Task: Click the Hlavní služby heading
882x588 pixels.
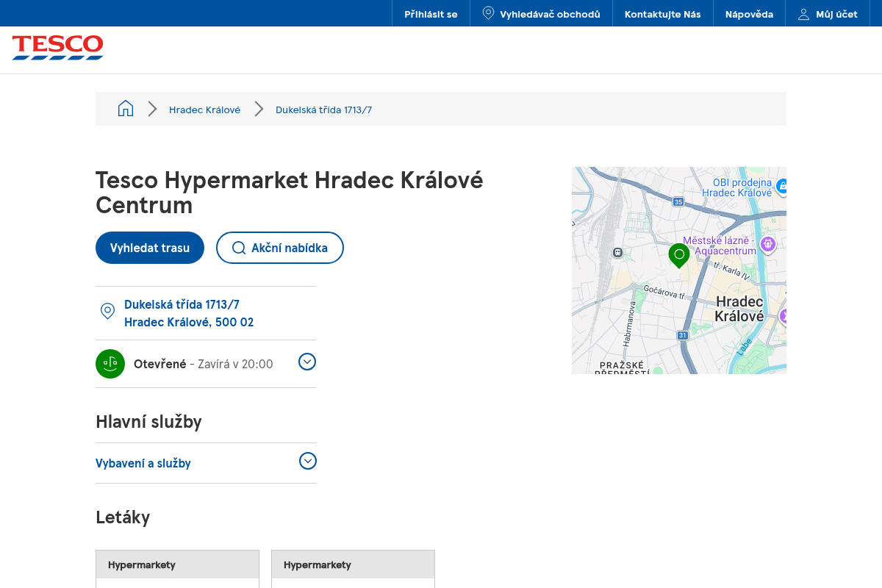Action: [148, 421]
